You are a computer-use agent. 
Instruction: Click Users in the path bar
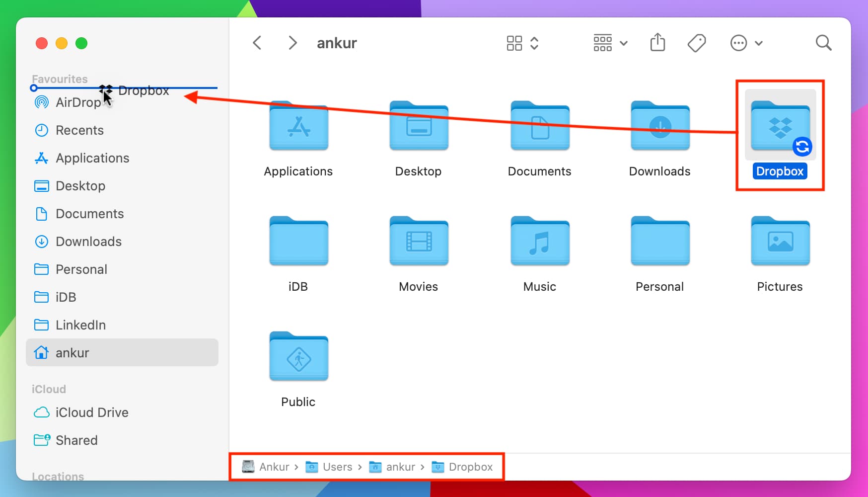point(329,467)
